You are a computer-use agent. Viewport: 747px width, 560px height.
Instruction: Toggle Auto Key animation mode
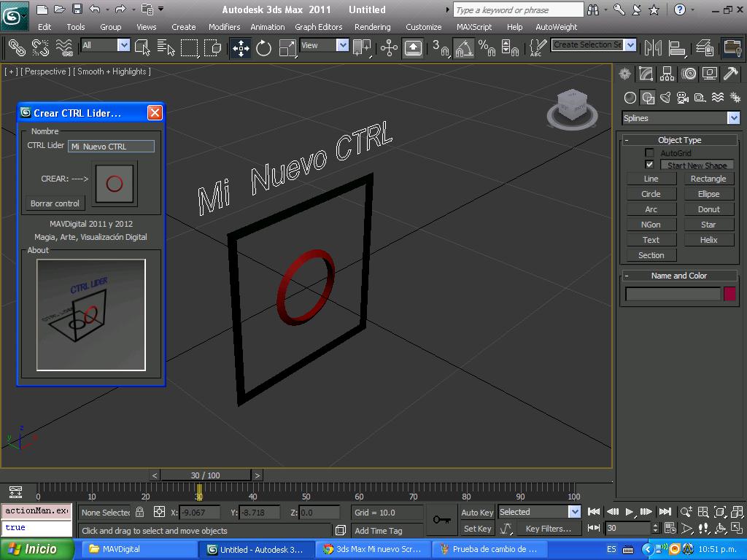click(x=477, y=513)
